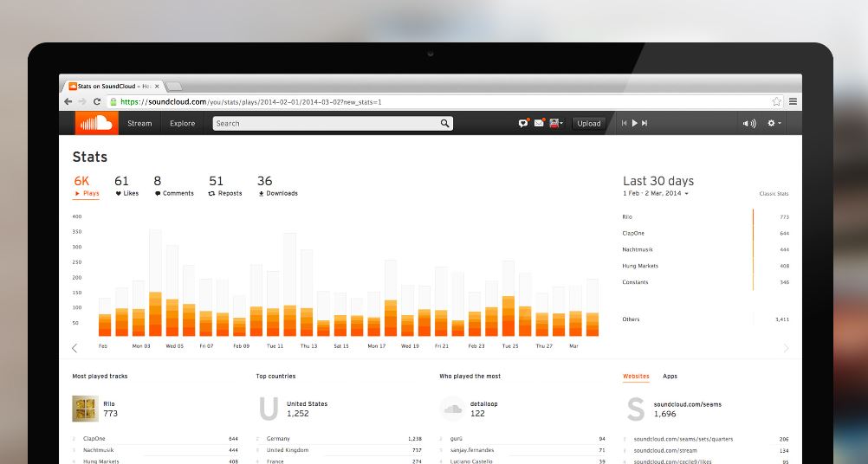Bookmark the page with the star icon
This screenshot has width=868, height=464.
coord(777,102)
